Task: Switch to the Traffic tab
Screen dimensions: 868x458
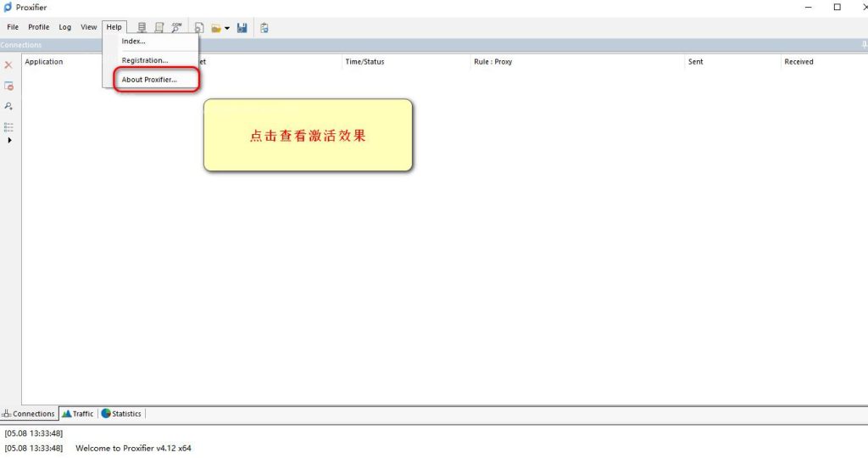Action: point(78,414)
